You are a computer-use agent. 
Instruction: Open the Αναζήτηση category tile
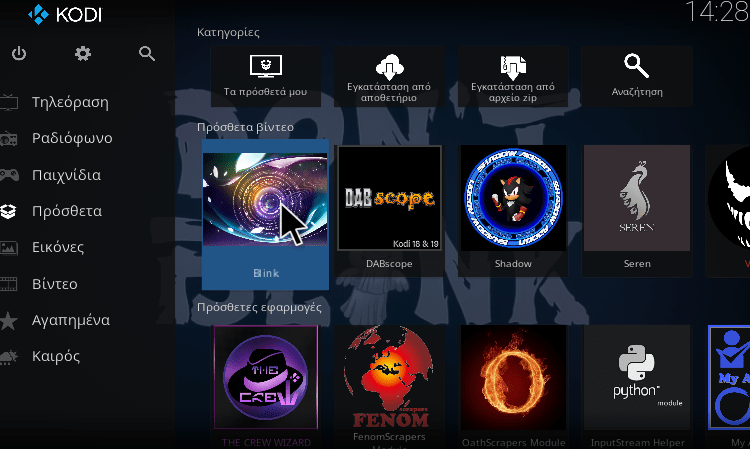coord(637,76)
